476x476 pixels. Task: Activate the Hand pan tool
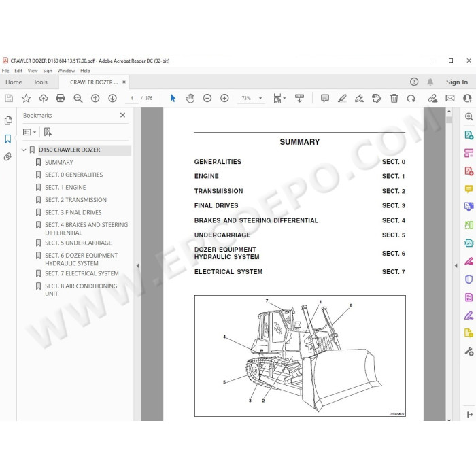[190, 98]
